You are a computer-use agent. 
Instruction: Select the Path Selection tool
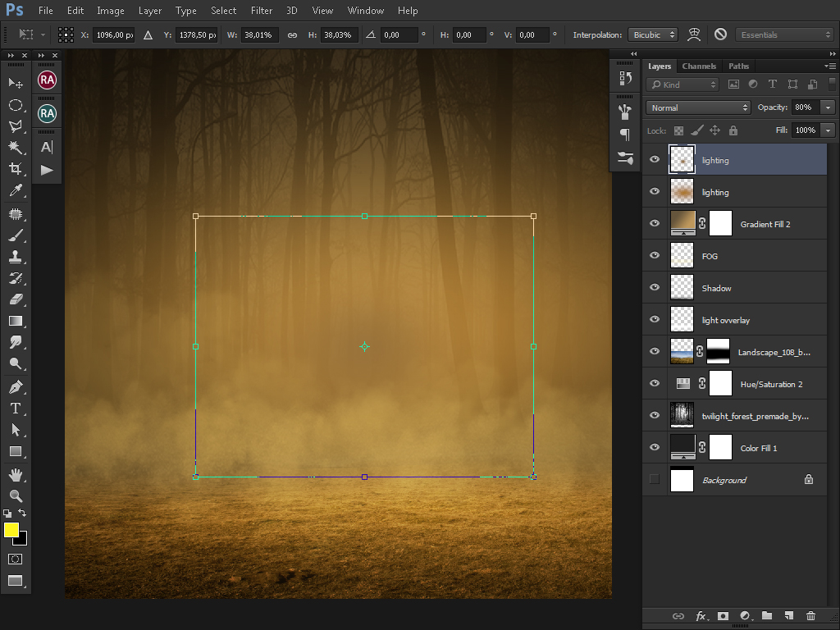(x=16, y=430)
